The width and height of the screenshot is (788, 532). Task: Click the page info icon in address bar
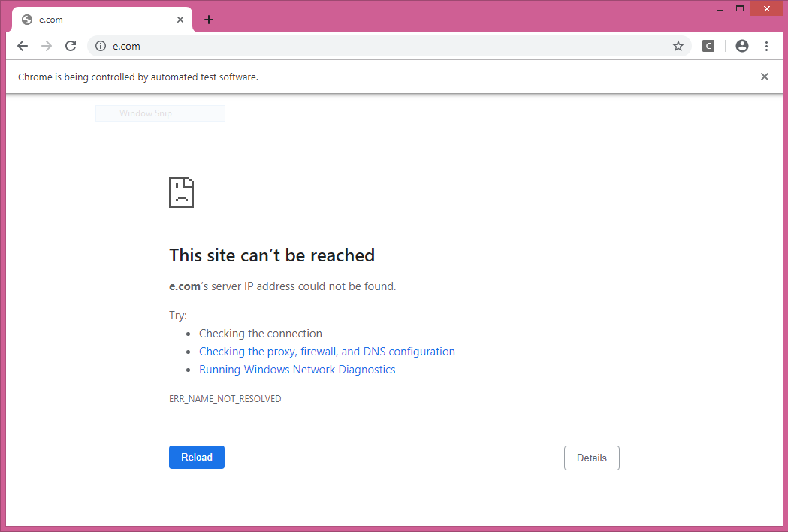pyautogui.click(x=100, y=46)
